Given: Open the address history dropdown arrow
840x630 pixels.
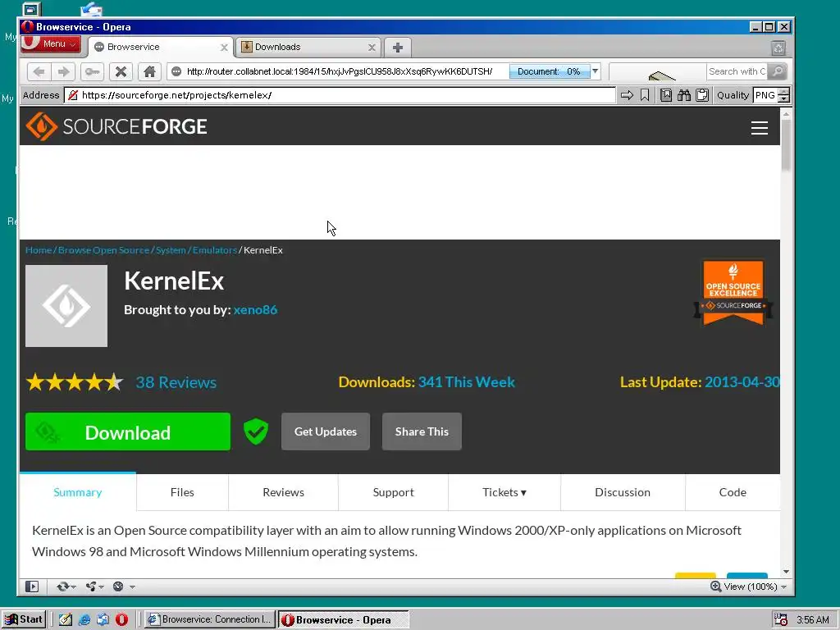Looking at the screenshot, I should point(596,71).
